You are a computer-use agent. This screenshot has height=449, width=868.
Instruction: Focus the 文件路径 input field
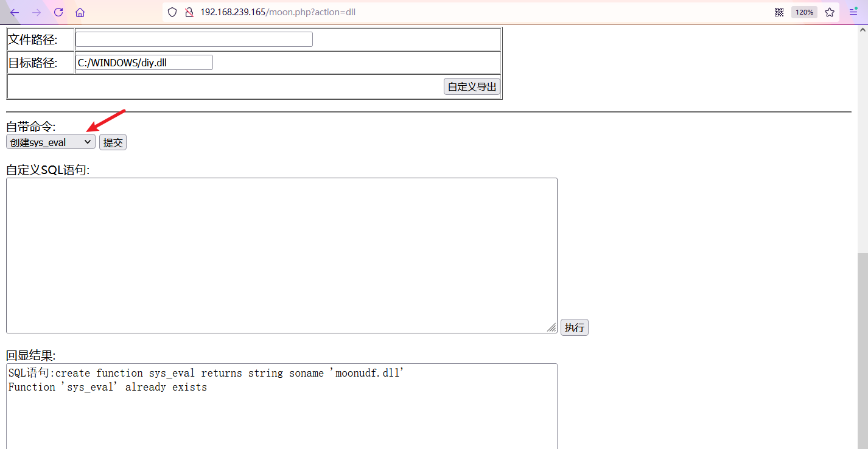194,39
